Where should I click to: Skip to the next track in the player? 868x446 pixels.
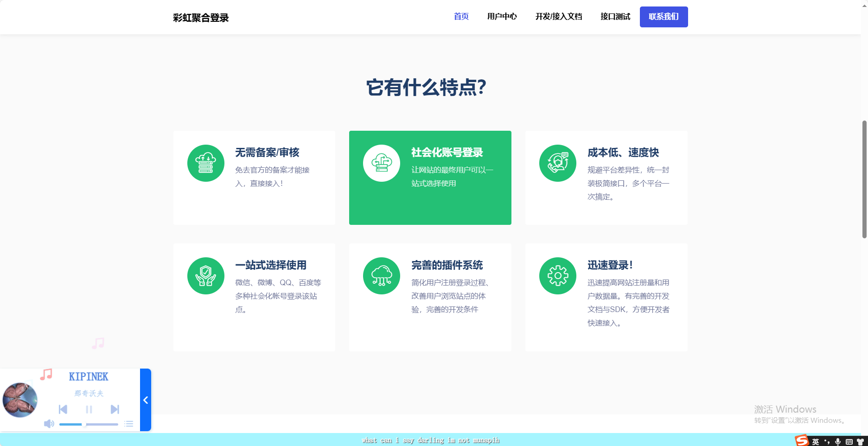tap(115, 409)
